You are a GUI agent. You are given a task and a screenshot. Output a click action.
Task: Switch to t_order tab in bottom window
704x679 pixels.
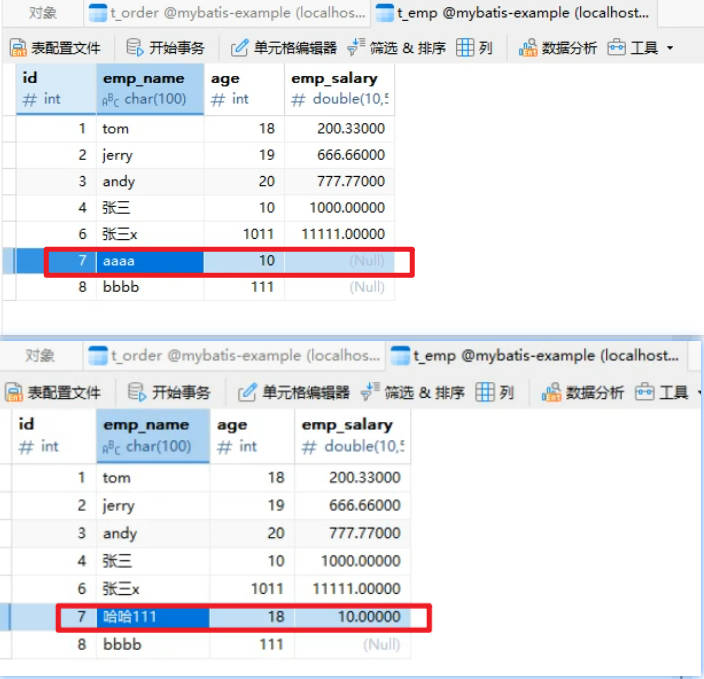[x=234, y=356]
